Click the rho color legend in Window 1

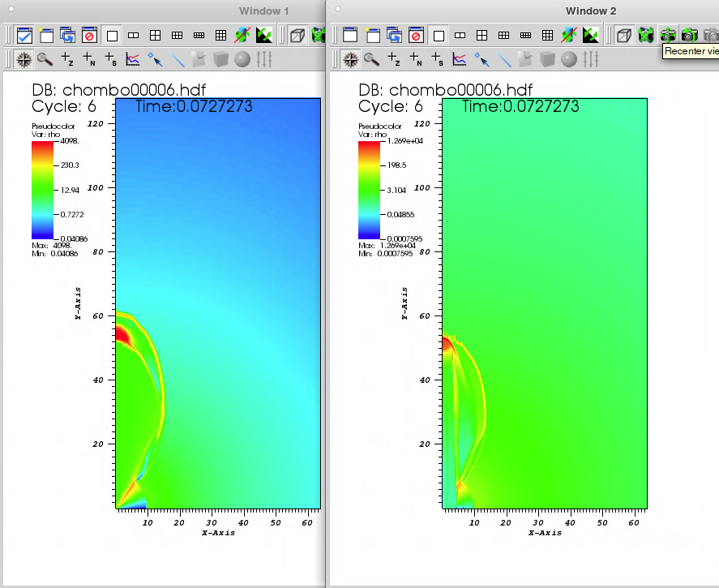(x=42, y=190)
